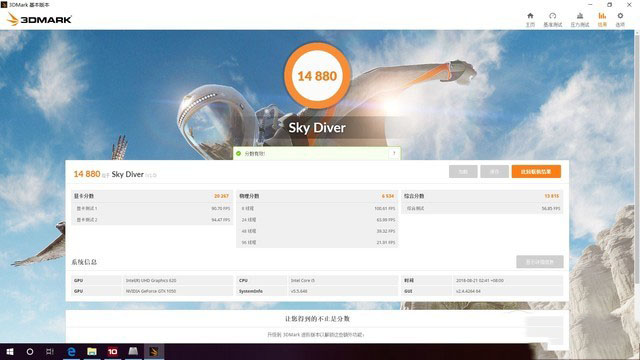Click the upgrade 3DMark advanced edition text

tap(316, 334)
